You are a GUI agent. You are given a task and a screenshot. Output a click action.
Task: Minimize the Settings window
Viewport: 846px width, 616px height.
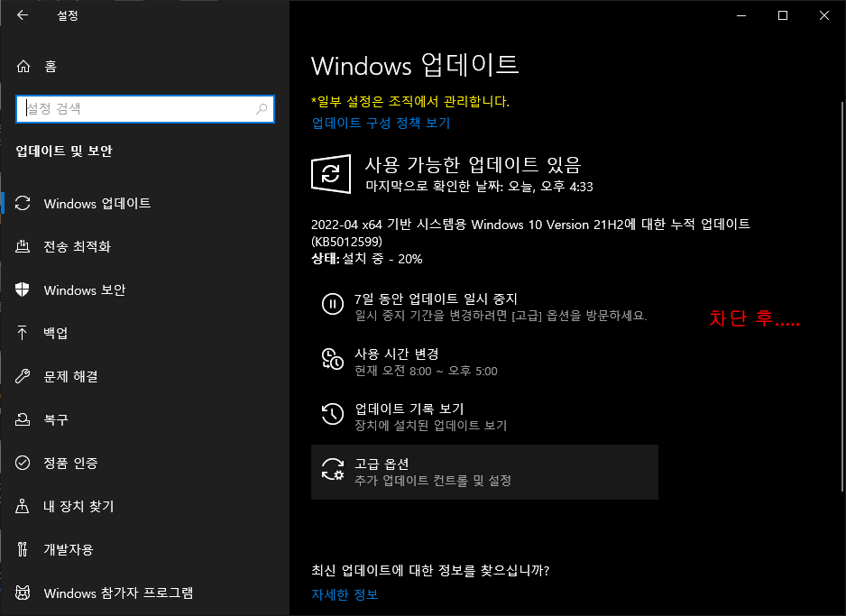742,15
